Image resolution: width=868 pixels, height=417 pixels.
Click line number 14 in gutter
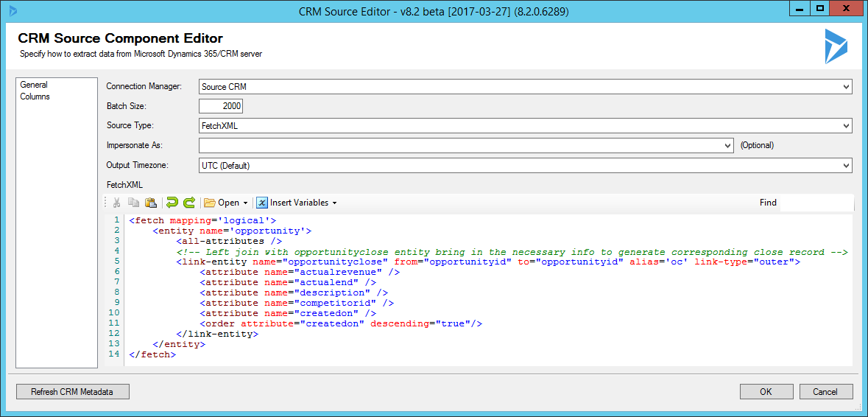116,355
